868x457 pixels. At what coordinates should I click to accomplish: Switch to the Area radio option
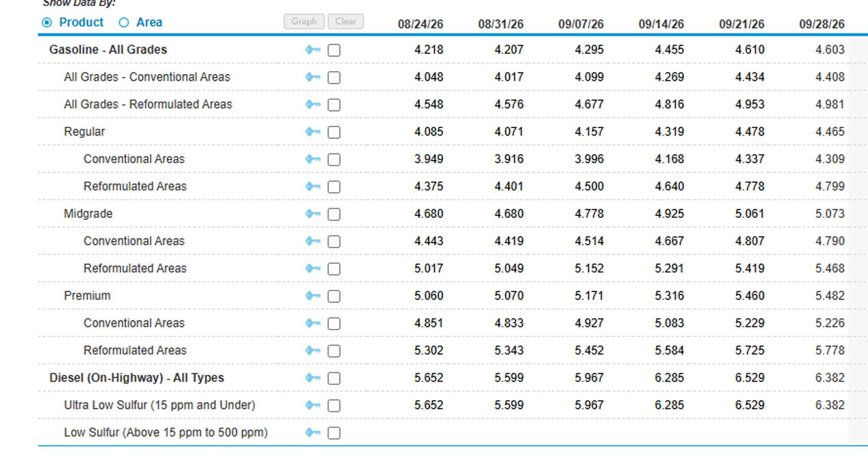[124, 23]
